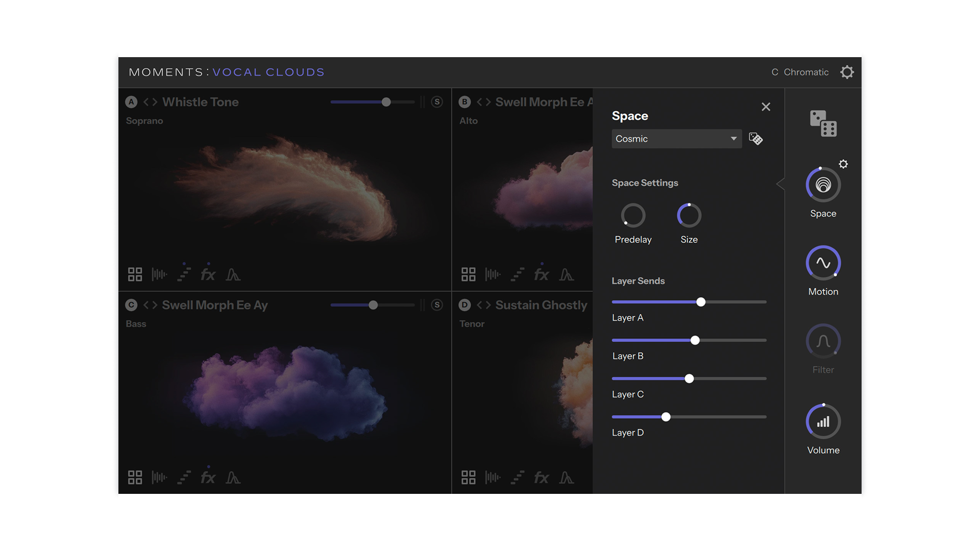Open the main settings gear in the header
980x551 pixels.
click(847, 72)
